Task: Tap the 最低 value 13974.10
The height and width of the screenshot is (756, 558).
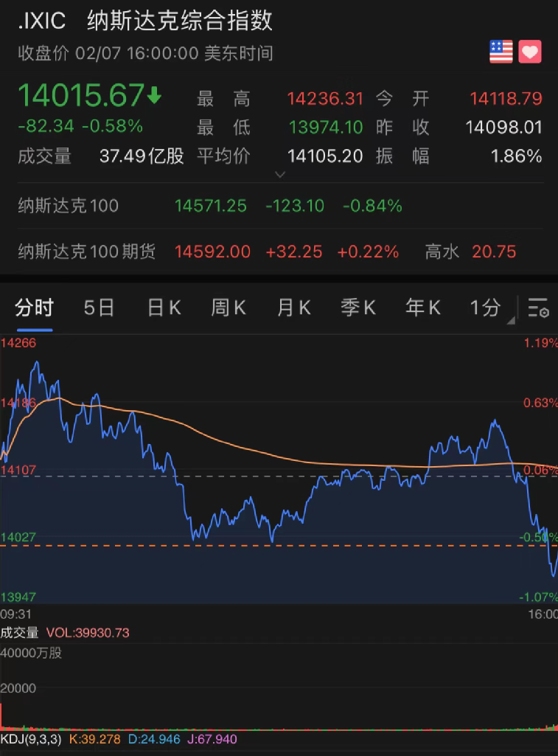Action: pyautogui.click(x=326, y=128)
